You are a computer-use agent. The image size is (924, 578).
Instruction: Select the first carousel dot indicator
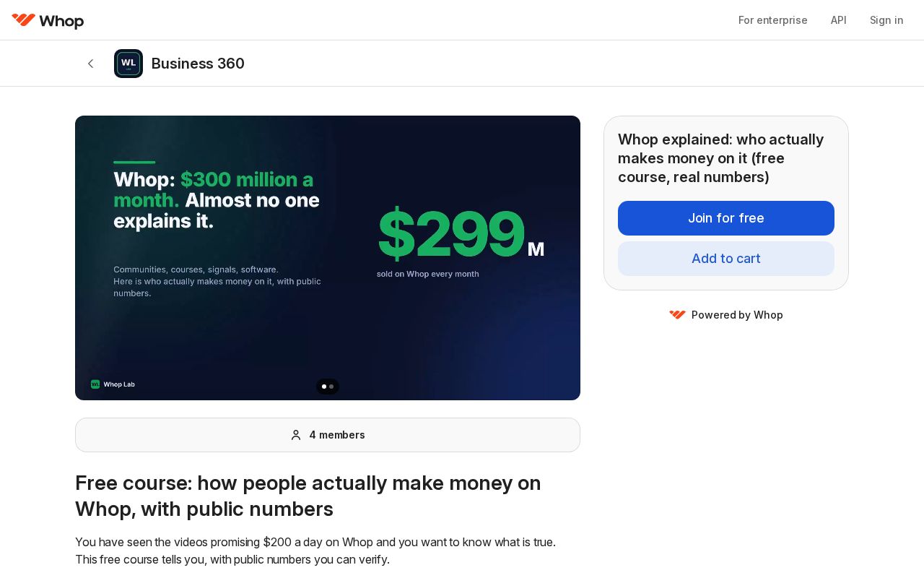(x=324, y=387)
